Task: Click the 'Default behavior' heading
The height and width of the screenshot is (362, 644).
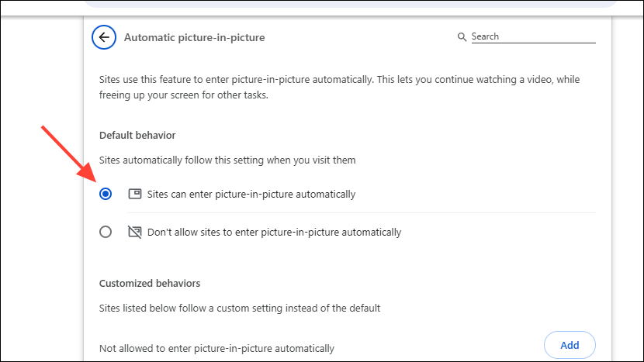Action: (137, 136)
